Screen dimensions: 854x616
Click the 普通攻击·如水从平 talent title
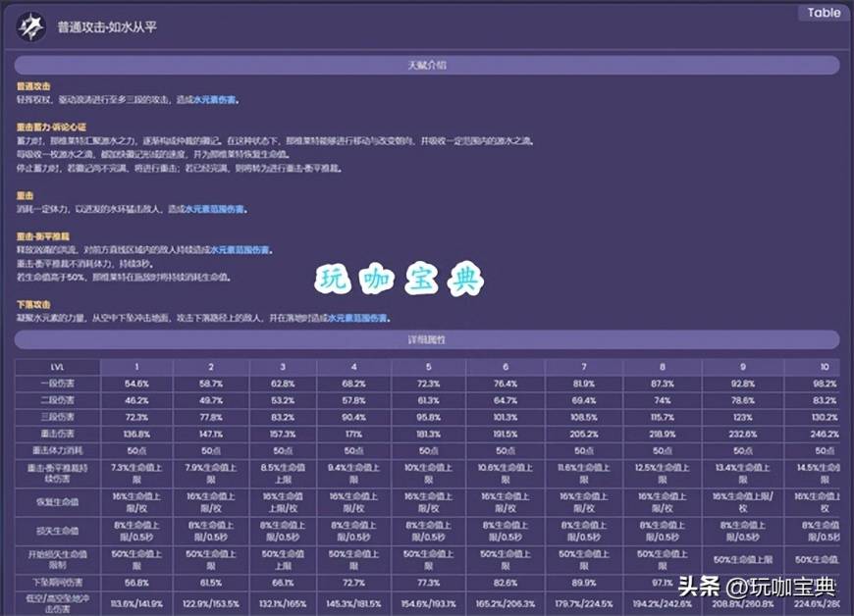tap(107, 27)
